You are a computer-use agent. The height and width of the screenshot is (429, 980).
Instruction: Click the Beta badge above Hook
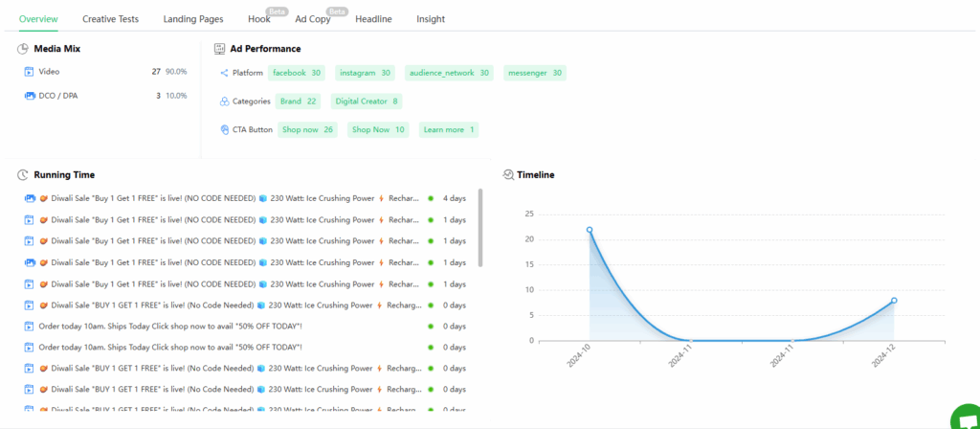[277, 11]
